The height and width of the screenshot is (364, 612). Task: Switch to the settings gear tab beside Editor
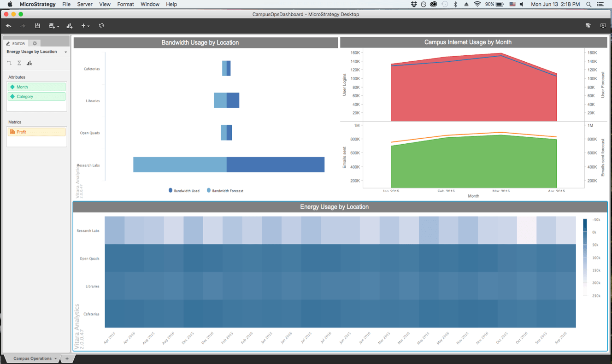click(x=35, y=43)
